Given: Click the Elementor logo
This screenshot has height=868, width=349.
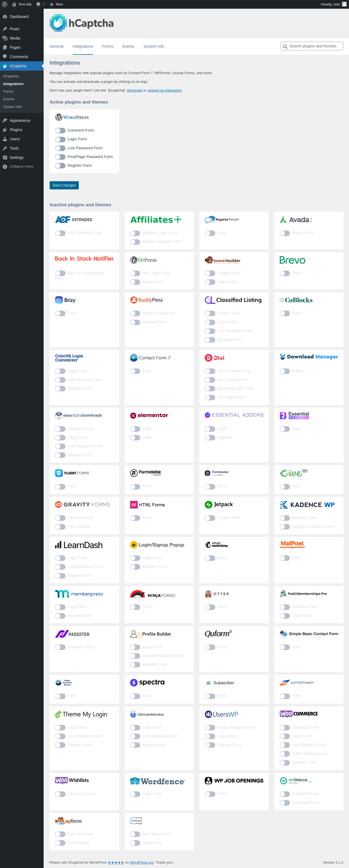Looking at the screenshot, I should (149, 415).
